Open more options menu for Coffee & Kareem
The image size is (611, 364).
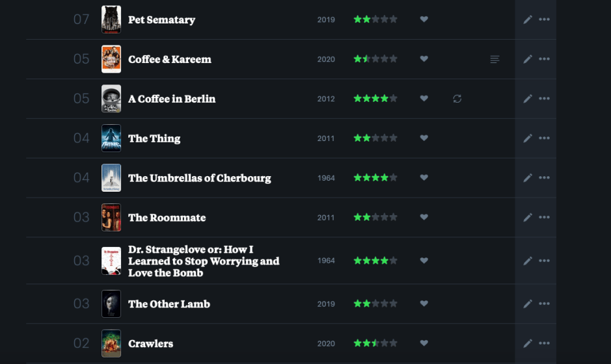coord(545,59)
